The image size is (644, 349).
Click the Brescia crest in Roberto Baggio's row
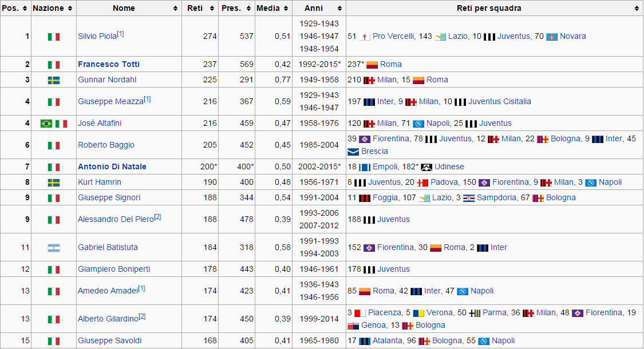pyautogui.click(x=353, y=152)
